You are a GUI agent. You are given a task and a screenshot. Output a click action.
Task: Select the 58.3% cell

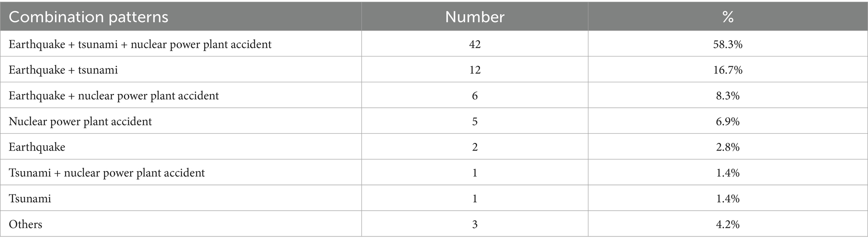pyautogui.click(x=728, y=44)
